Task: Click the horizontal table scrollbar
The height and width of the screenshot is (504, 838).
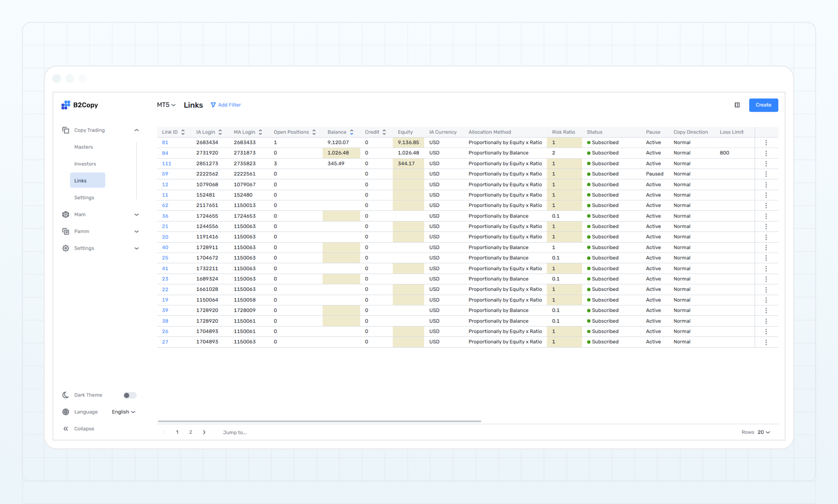Action: point(319,421)
